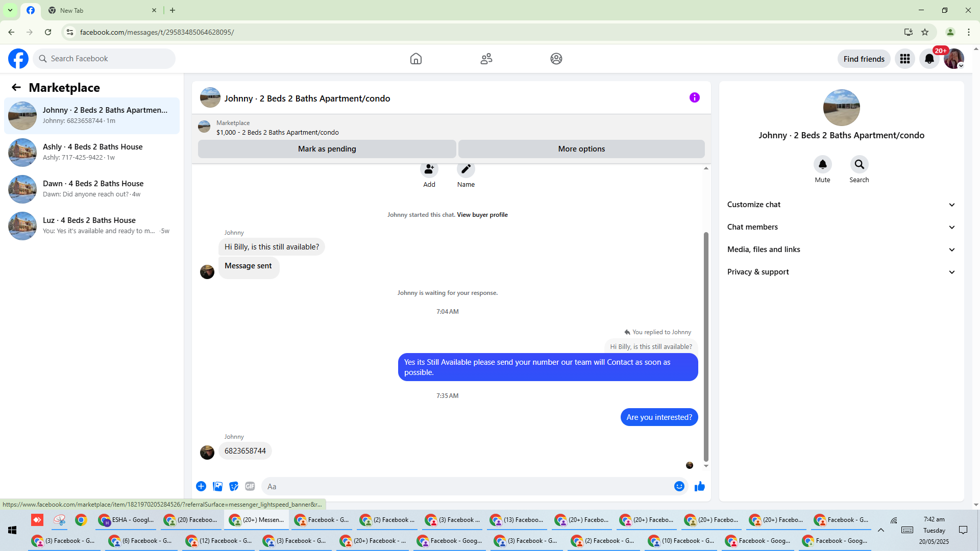Attach a photo using the image icon

click(217, 486)
